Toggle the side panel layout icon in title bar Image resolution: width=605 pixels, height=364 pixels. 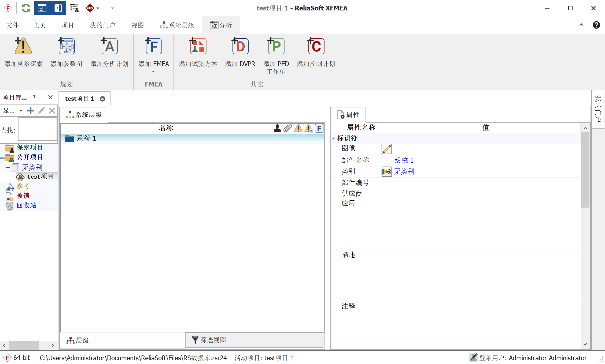[58, 8]
